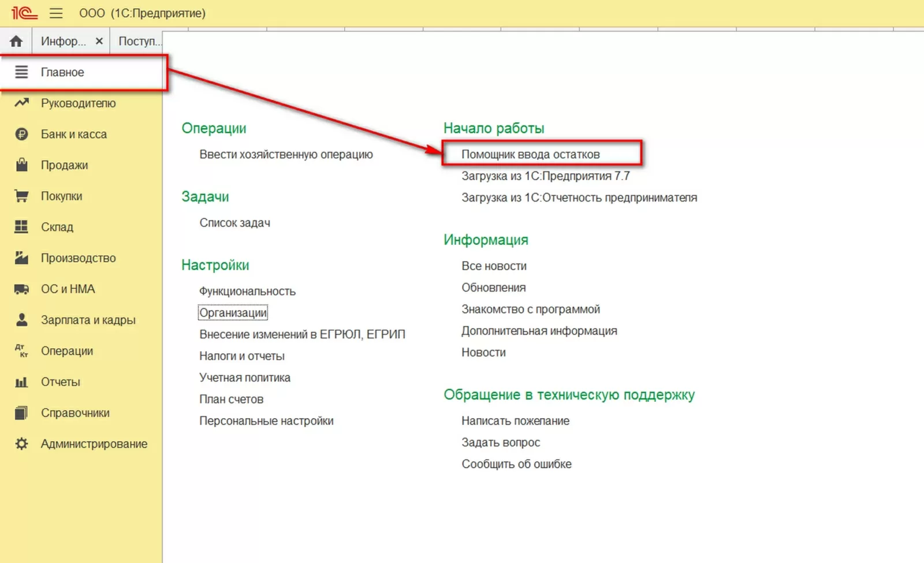924x563 pixels.
Task: Open Все новости
Action: click(x=494, y=266)
